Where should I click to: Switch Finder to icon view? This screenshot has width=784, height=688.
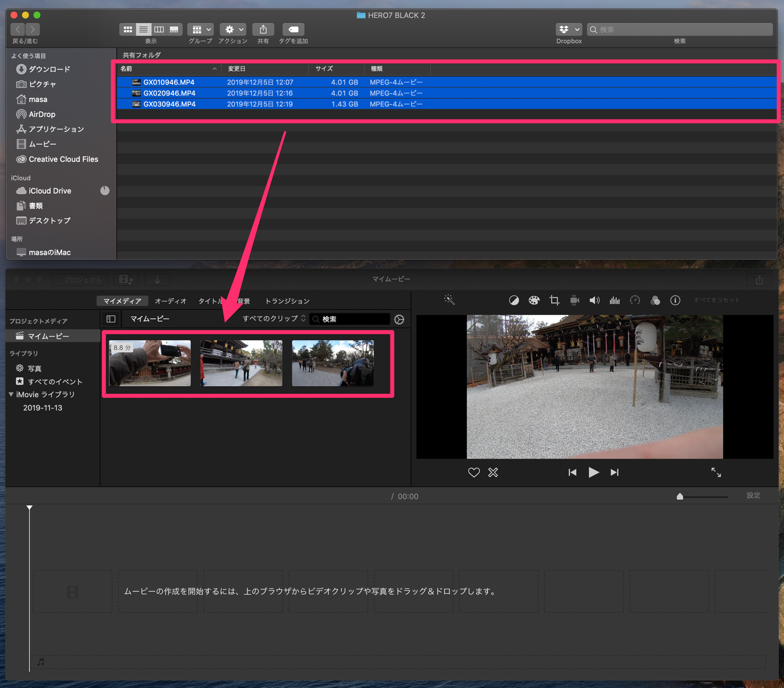(127, 29)
